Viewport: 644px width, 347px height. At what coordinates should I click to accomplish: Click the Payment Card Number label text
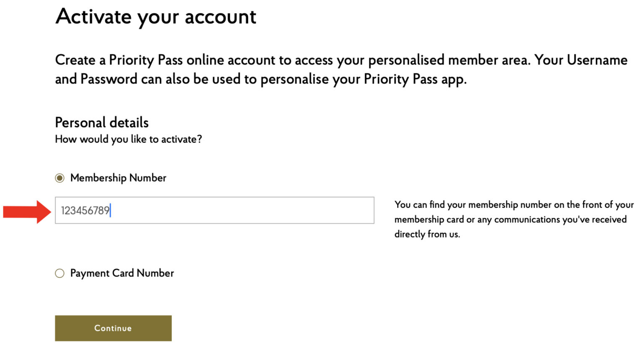[x=122, y=273]
